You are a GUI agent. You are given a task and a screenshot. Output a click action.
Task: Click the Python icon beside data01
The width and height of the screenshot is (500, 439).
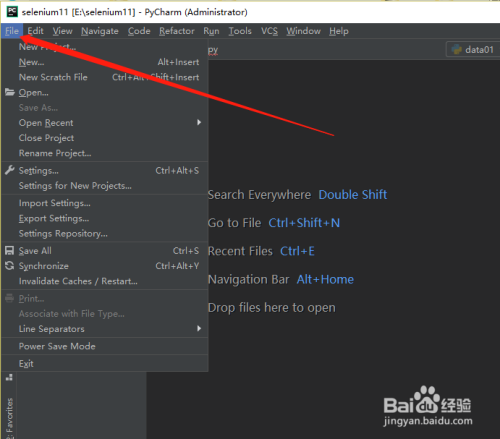pos(456,50)
